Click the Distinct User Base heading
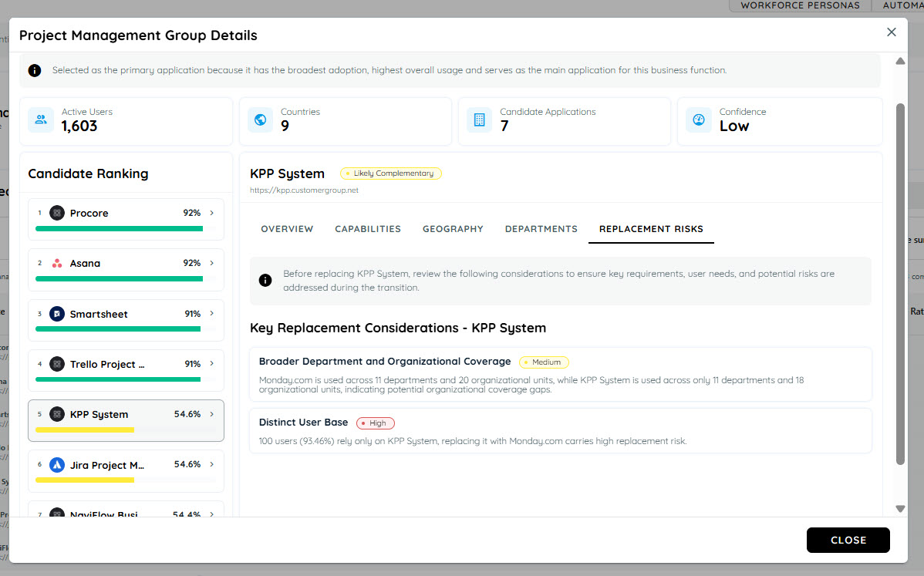924x576 pixels. 303,423
